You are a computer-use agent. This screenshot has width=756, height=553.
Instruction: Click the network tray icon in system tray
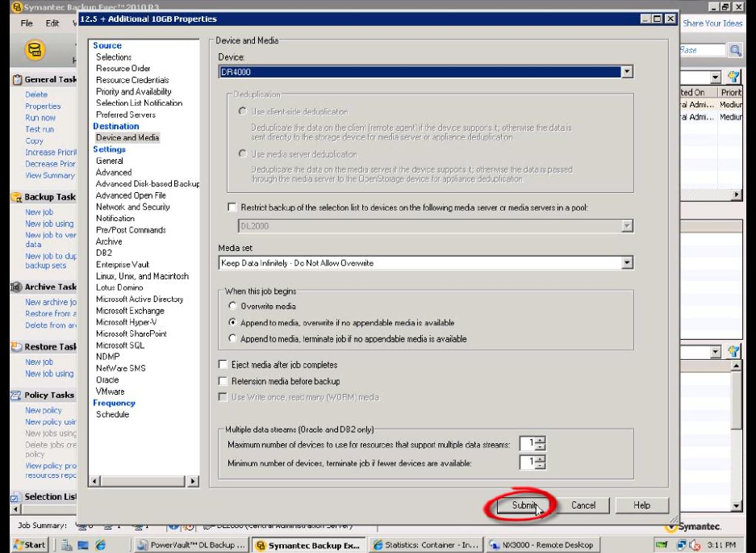tap(681, 545)
